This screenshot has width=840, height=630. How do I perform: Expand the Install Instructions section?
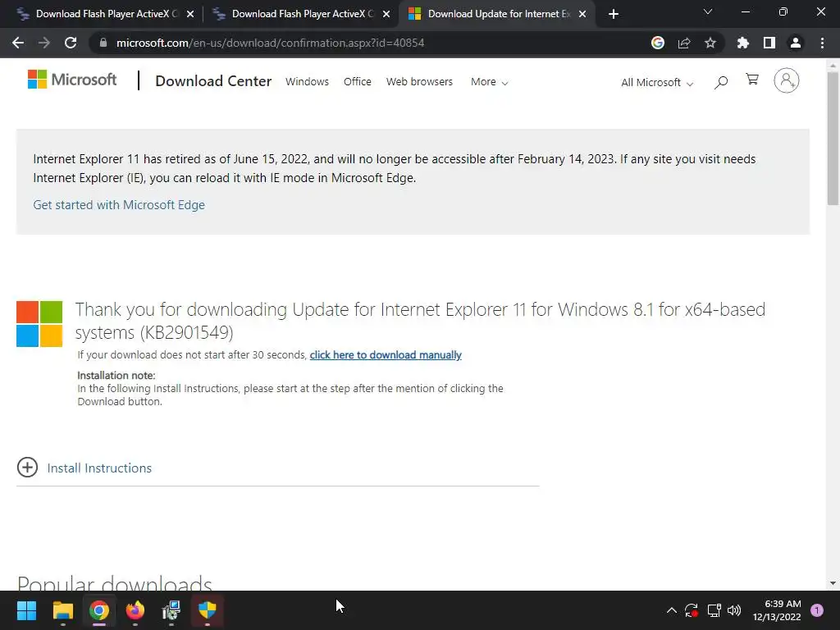[27, 467]
